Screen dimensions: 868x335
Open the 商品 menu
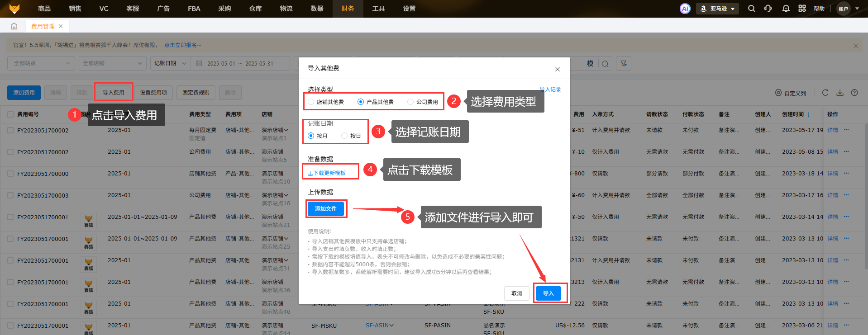tap(44, 9)
